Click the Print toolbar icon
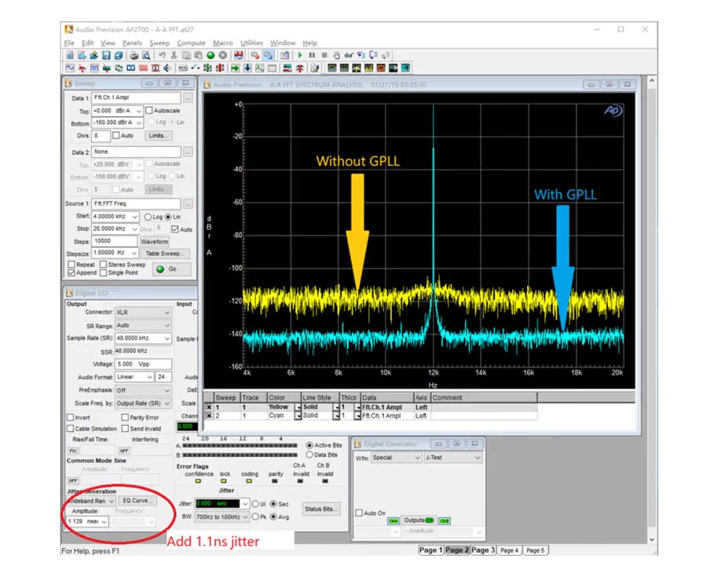 click(x=134, y=55)
